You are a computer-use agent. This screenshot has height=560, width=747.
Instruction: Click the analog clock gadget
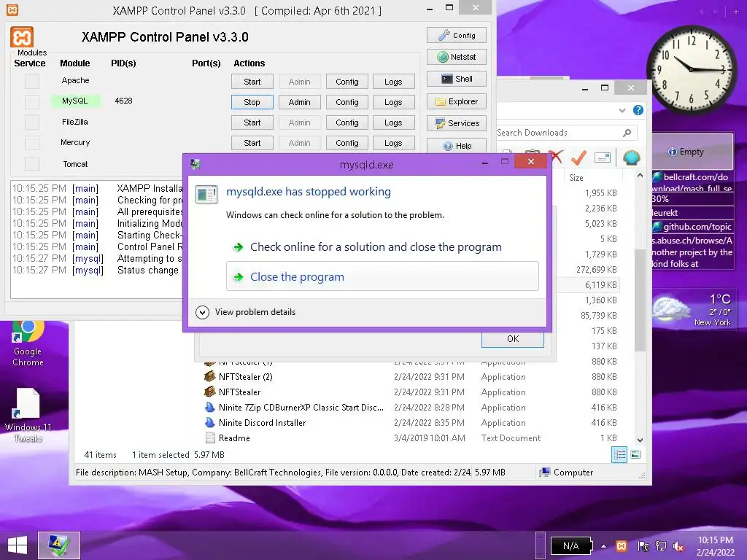coord(692,70)
